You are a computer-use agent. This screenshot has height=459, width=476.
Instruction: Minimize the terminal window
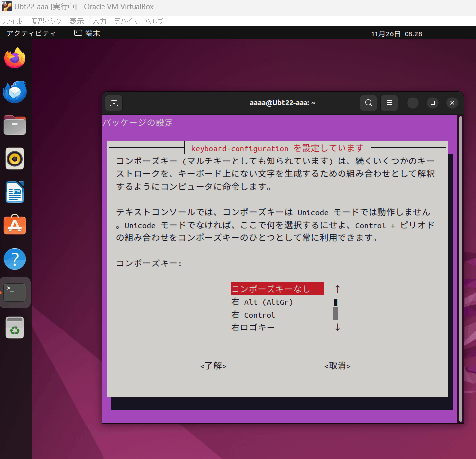[413, 103]
